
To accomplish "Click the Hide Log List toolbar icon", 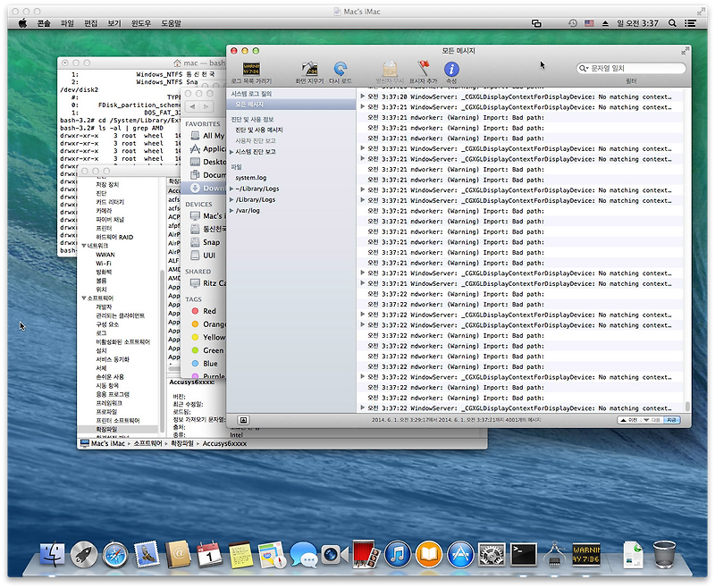I will pyautogui.click(x=251, y=69).
